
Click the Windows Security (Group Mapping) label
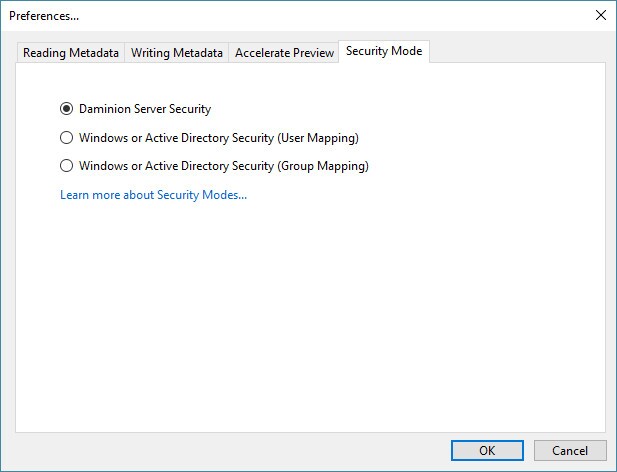pyautogui.click(x=224, y=166)
